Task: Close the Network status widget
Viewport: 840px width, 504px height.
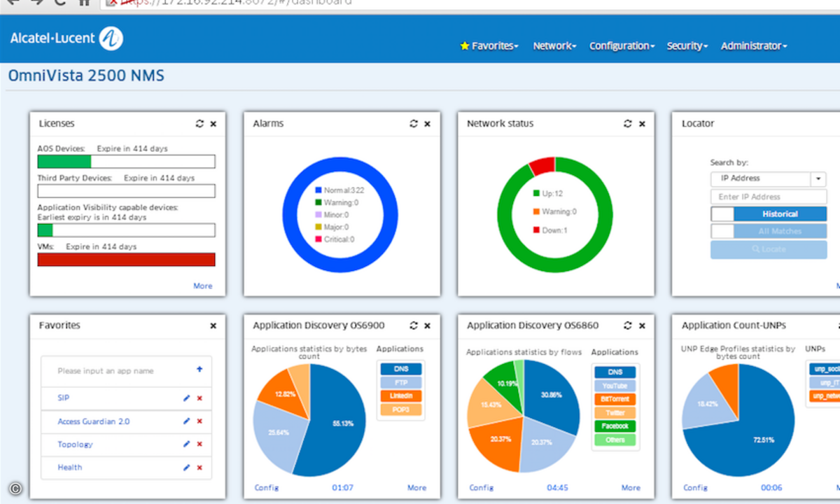Action: click(642, 124)
